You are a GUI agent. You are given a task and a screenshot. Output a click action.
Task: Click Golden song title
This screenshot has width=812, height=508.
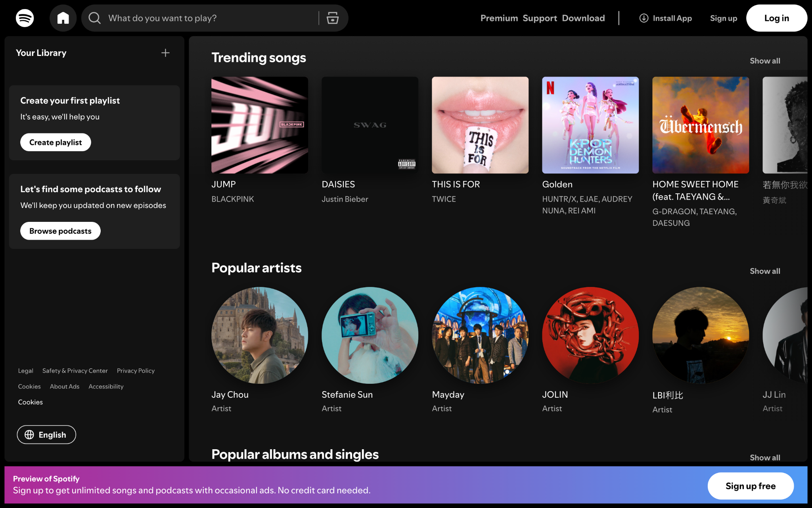tap(557, 184)
